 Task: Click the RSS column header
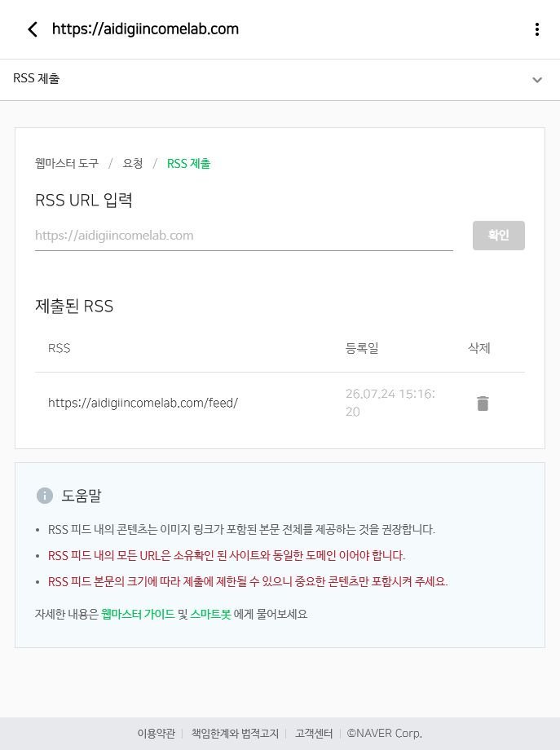pos(60,348)
